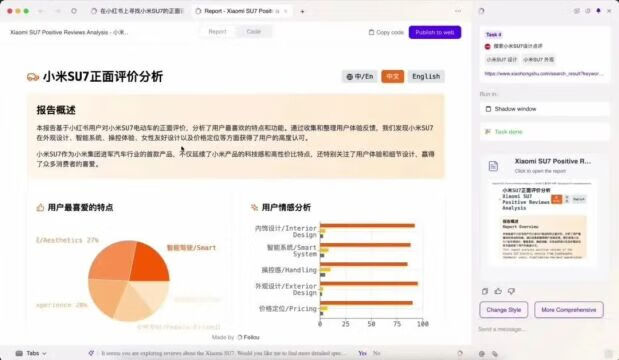The image size is (619, 360).
Task: Select the English language option
Action: pos(426,76)
